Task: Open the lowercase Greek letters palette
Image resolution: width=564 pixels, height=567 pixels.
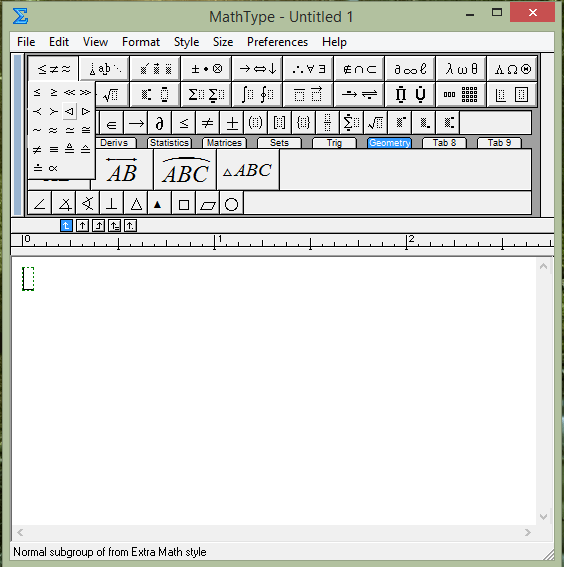Action: (x=461, y=69)
